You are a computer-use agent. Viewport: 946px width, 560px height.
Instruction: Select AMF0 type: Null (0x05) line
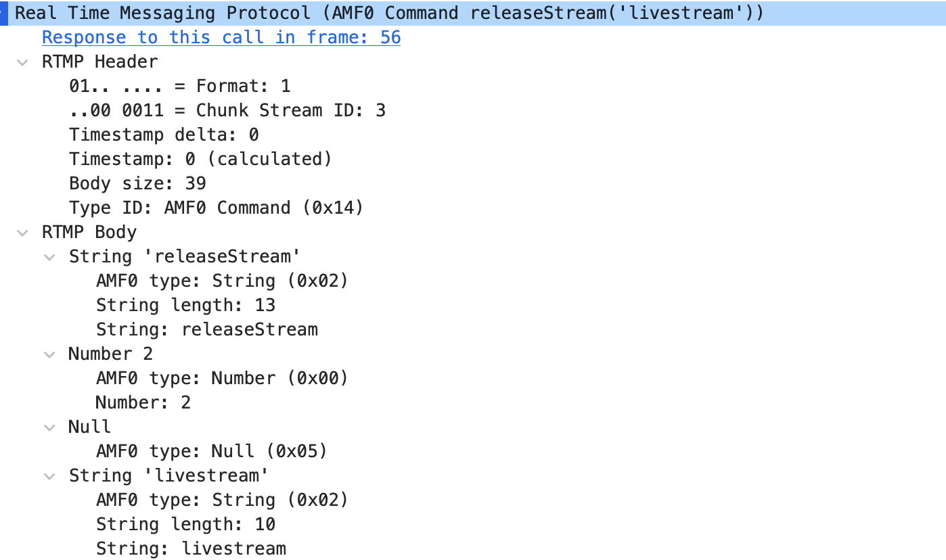coord(211,452)
